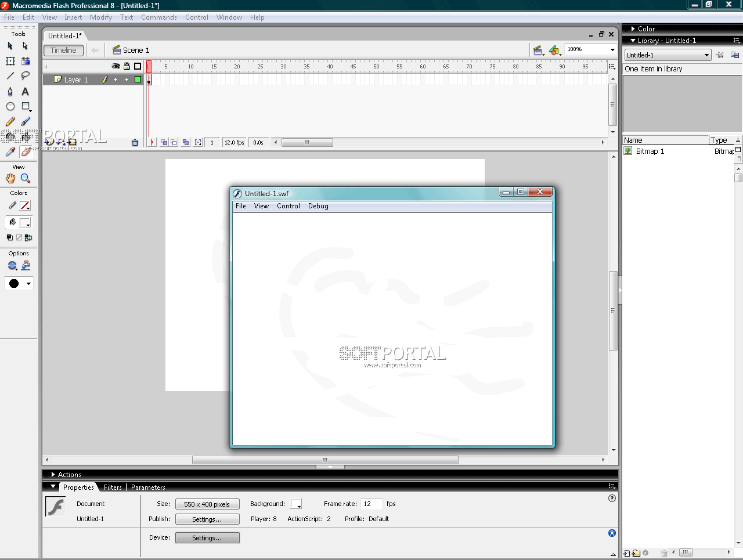This screenshot has height=560, width=743.
Task: Pick the Text tool
Action: (x=26, y=91)
